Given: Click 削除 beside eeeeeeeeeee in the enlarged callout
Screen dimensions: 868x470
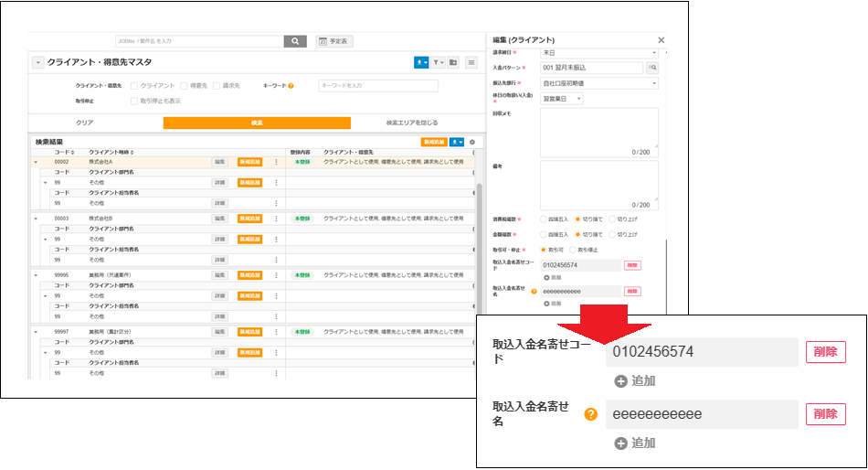Looking at the screenshot, I should coord(825,414).
